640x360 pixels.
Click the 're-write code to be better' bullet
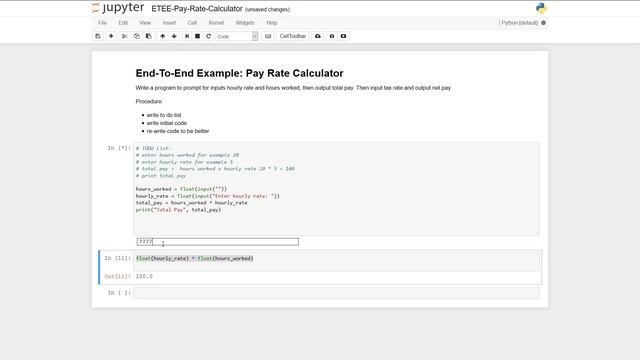click(x=178, y=131)
